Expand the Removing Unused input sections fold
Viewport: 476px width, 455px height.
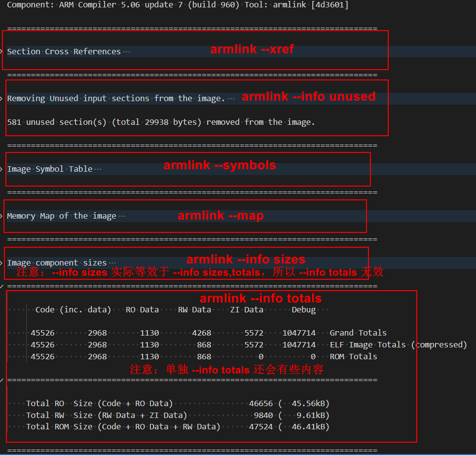click(x=1, y=98)
